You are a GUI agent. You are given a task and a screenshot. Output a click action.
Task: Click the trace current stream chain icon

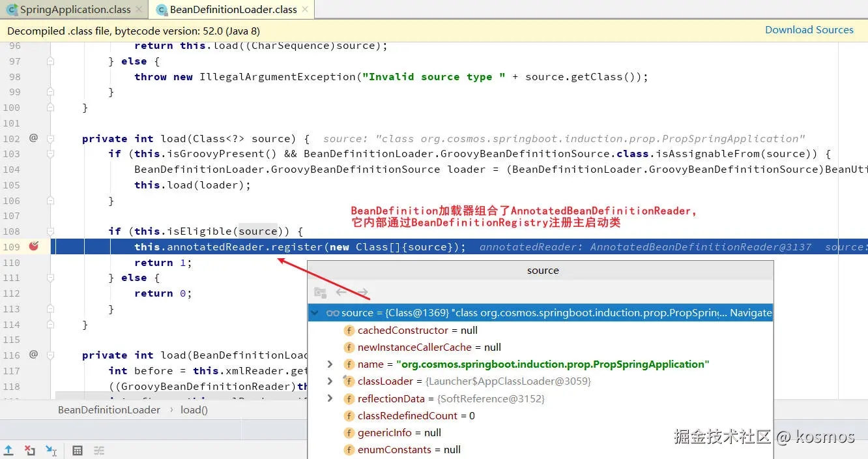click(x=99, y=450)
